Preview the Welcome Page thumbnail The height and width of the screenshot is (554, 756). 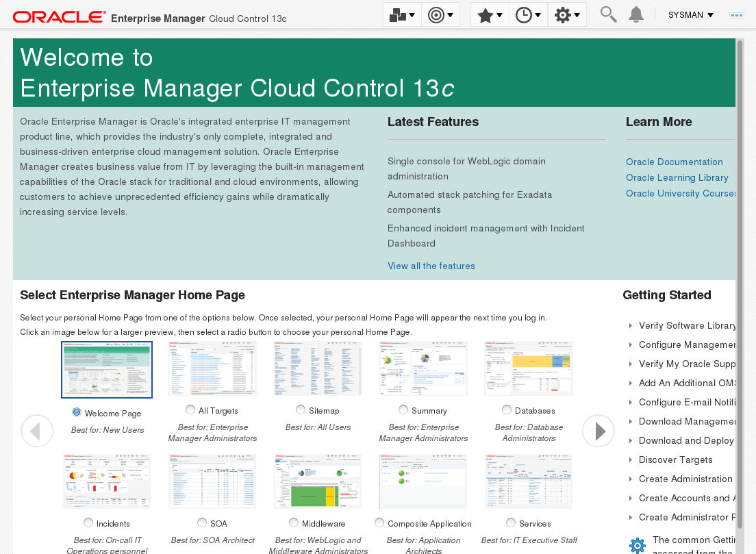[107, 370]
